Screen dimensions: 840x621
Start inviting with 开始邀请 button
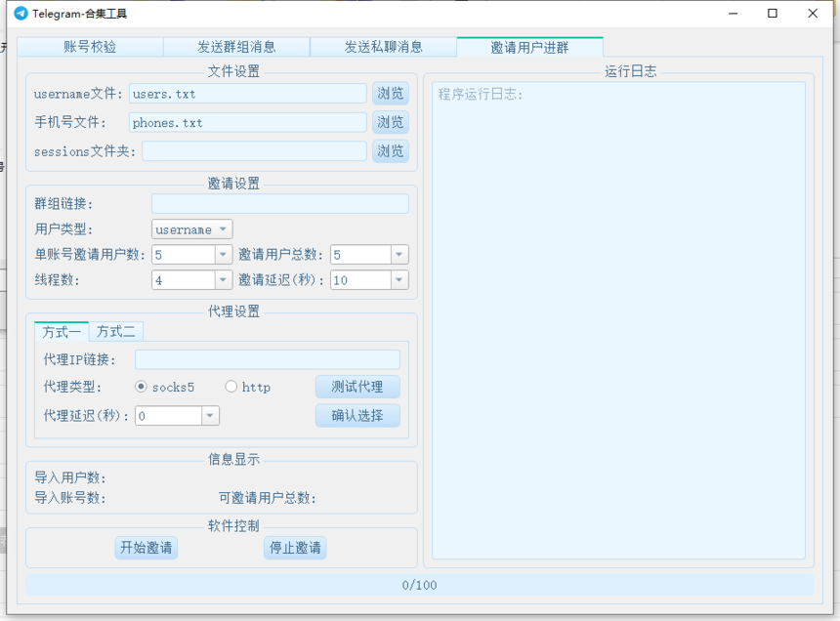(147, 547)
